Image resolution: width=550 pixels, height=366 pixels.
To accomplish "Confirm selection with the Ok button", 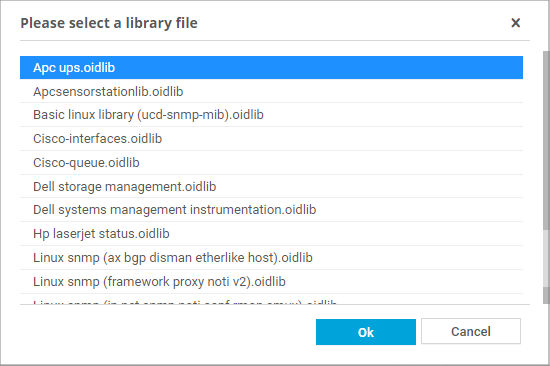I will coord(365,332).
